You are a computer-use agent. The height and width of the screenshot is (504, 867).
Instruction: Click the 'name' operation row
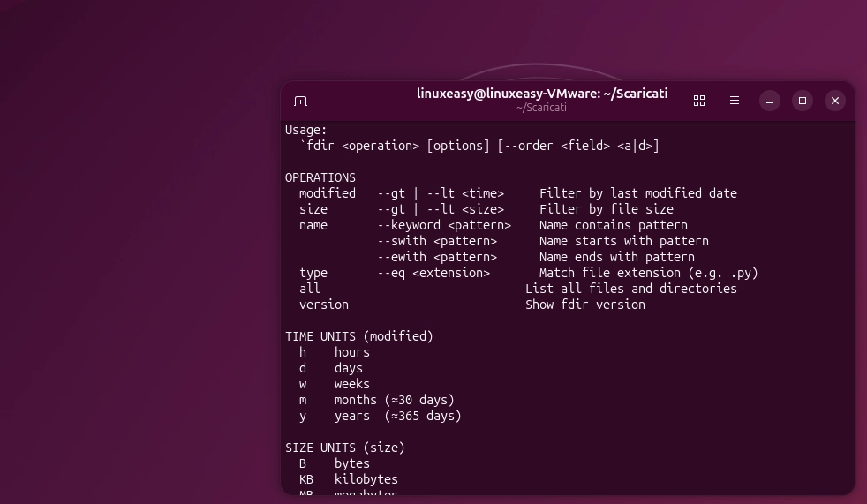pos(494,225)
